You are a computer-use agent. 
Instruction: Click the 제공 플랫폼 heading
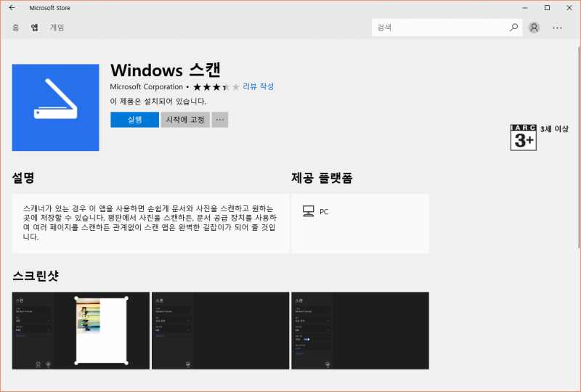(322, 178)
